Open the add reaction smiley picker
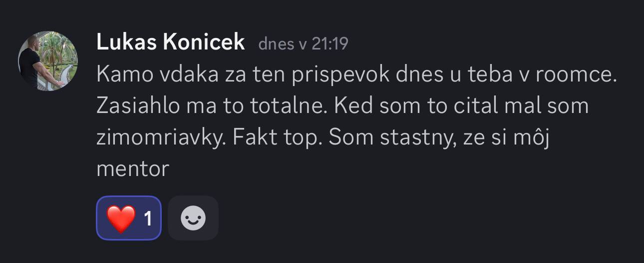 click(x=193, y=218)
